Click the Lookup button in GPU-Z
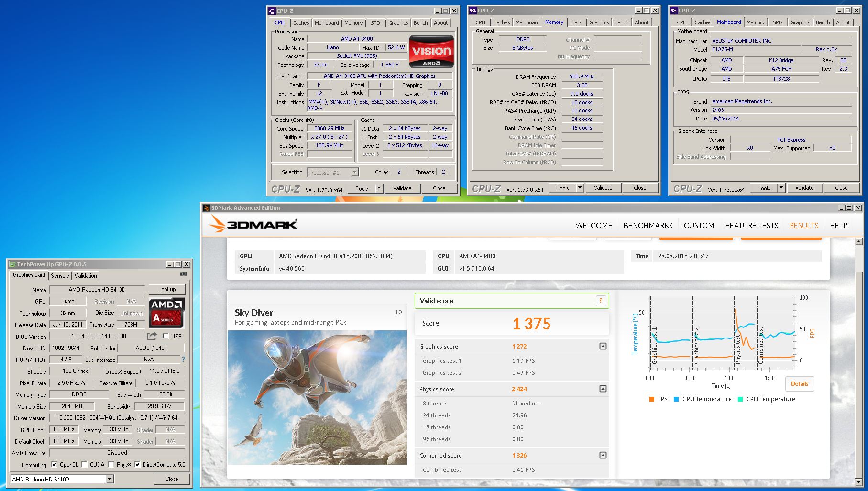 coord(167,289)
